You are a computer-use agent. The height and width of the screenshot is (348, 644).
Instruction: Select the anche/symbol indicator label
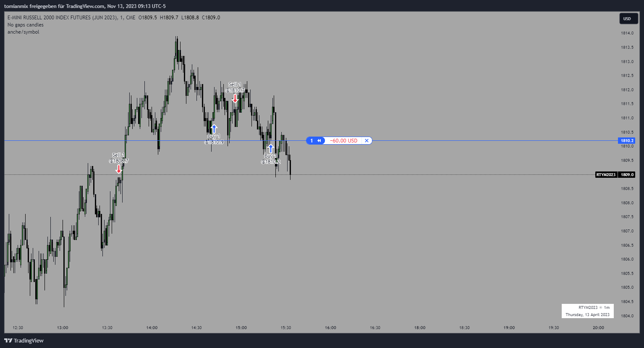[24, 32]
